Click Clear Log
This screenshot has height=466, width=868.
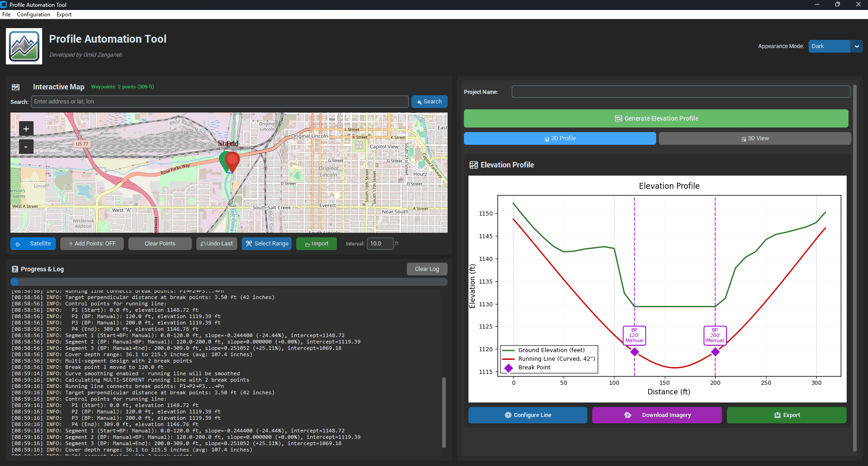427,269
